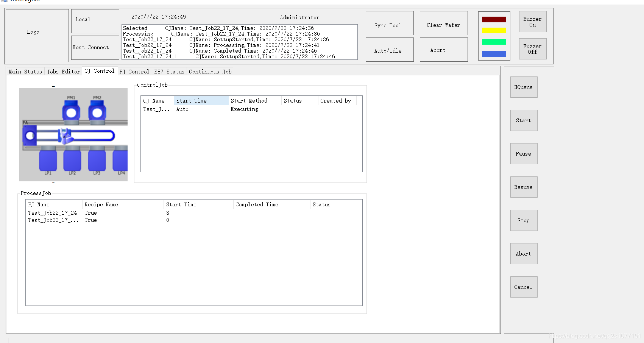Open the Sync Tool
The image size is (644, 343).
[390, 23]
